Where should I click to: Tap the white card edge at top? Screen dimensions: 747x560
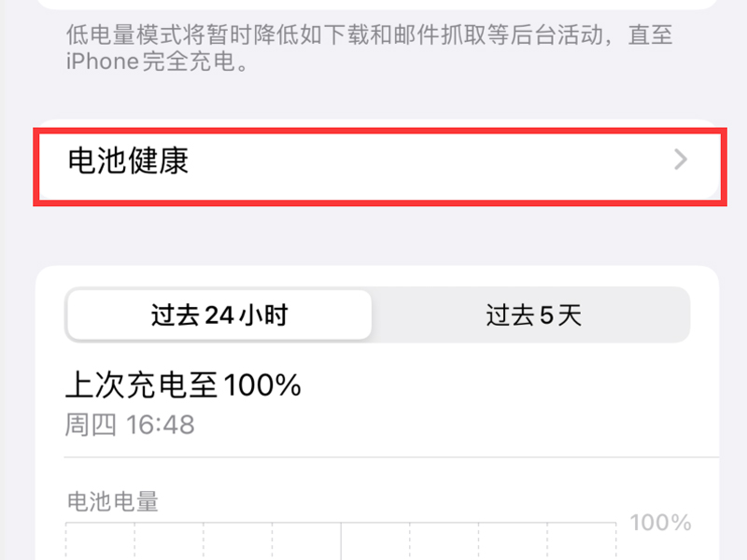[x=373, y=4]
